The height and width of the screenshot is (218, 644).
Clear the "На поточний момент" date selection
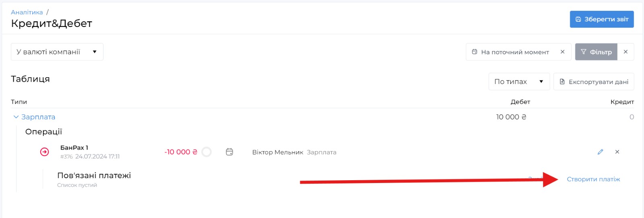click(562, 52)
